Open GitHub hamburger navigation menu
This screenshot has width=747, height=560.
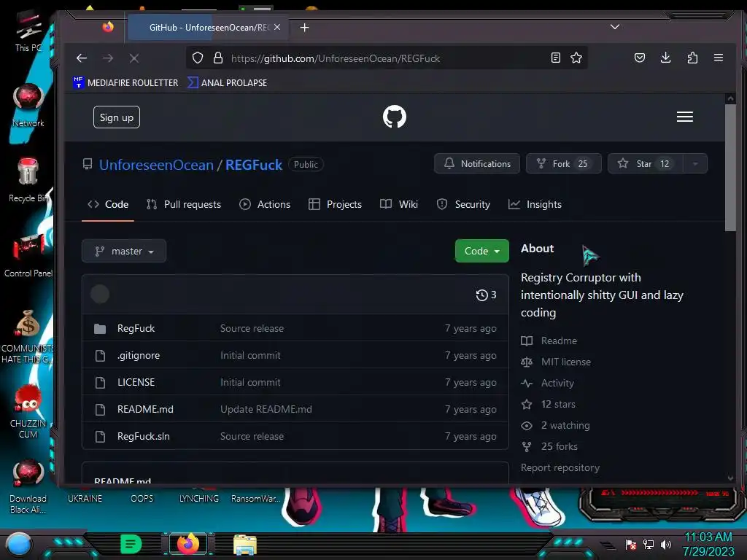pos(685,117)
